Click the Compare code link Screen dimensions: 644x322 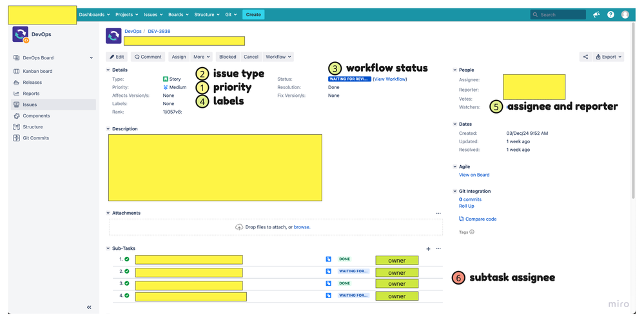[x=478, y=219]
